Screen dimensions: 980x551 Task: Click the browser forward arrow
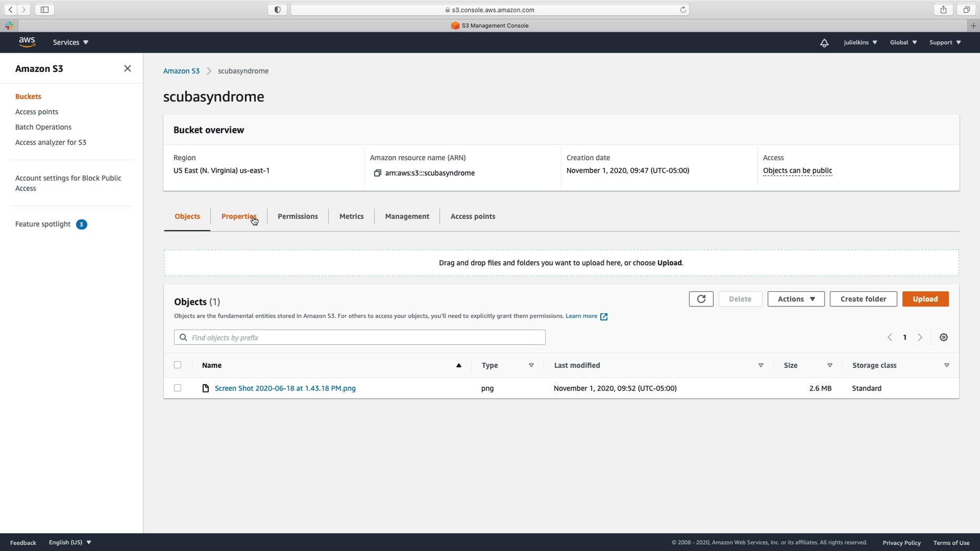point(24,9)
